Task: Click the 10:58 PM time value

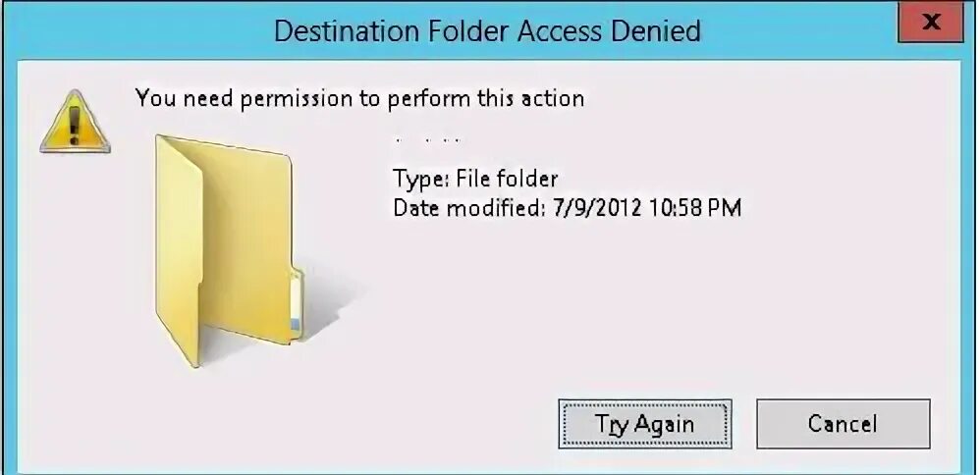Action: 695,207
